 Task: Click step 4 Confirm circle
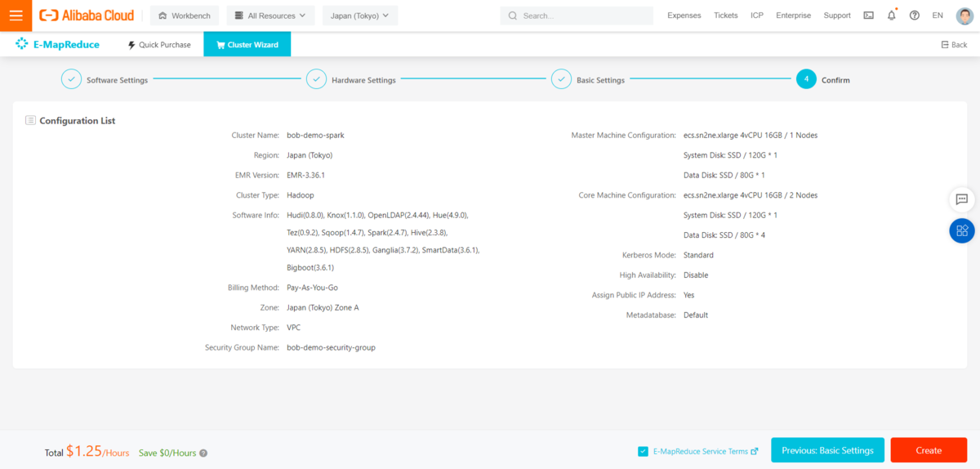(806, 79)
